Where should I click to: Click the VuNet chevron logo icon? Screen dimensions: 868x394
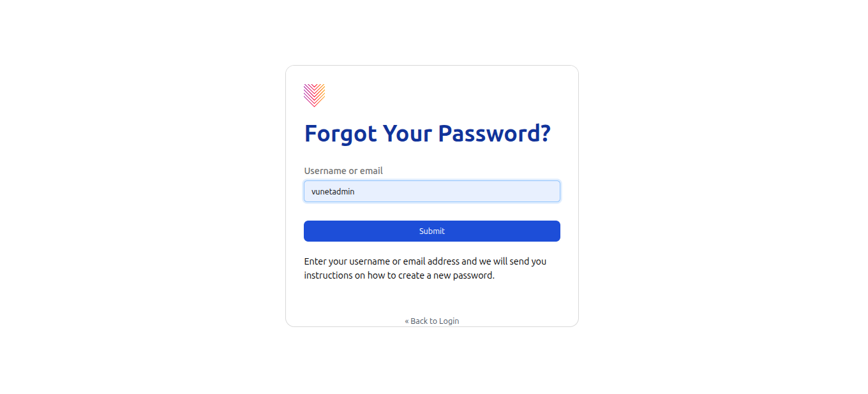[314, 95]
